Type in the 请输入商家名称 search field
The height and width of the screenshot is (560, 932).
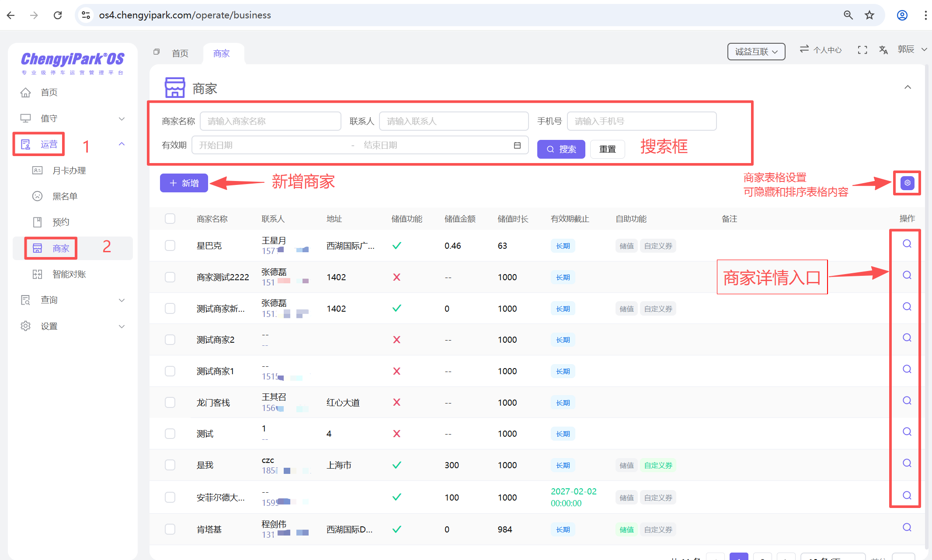[270, 121]
